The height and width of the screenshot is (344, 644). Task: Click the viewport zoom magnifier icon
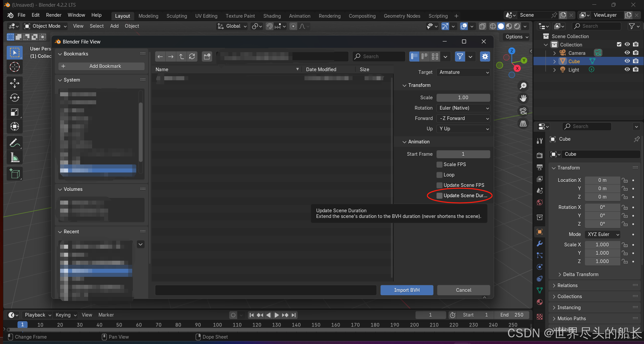click(x=523, y=86)
